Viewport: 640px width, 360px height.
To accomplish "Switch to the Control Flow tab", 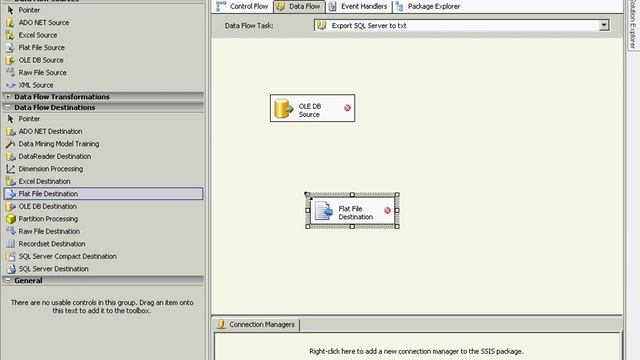I will (242, 6).
